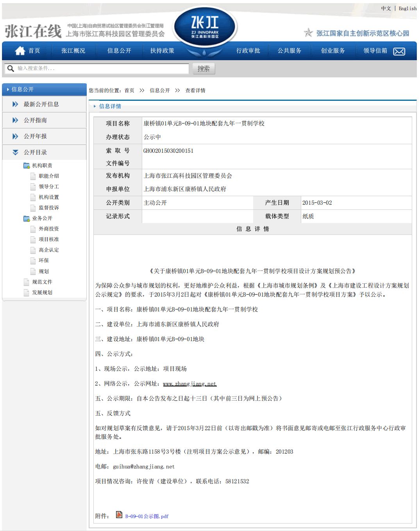Click the magnifier icon in search box
The height and width of the screenshot is (531, 420).
click(11, 68)
